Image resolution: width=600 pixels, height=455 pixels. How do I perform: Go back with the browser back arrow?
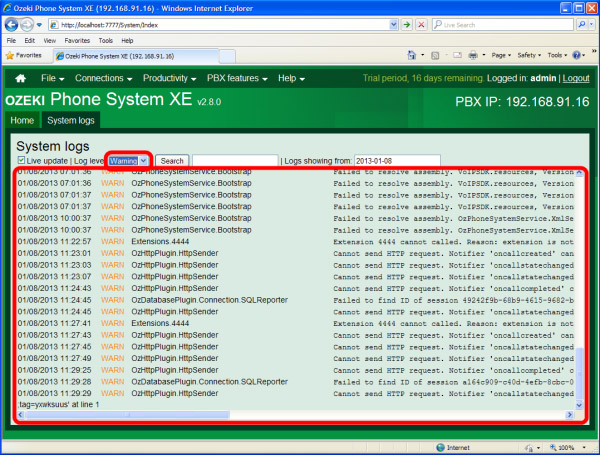tap(11, 25)
